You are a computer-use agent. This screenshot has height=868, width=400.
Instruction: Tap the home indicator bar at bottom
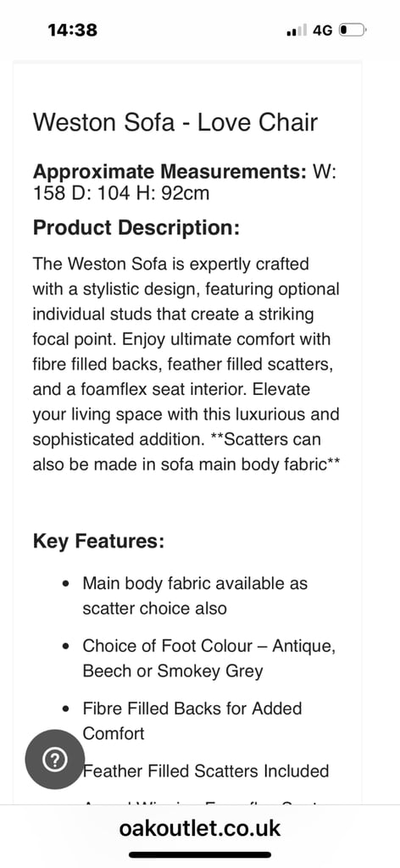click(x=200, y=855)
